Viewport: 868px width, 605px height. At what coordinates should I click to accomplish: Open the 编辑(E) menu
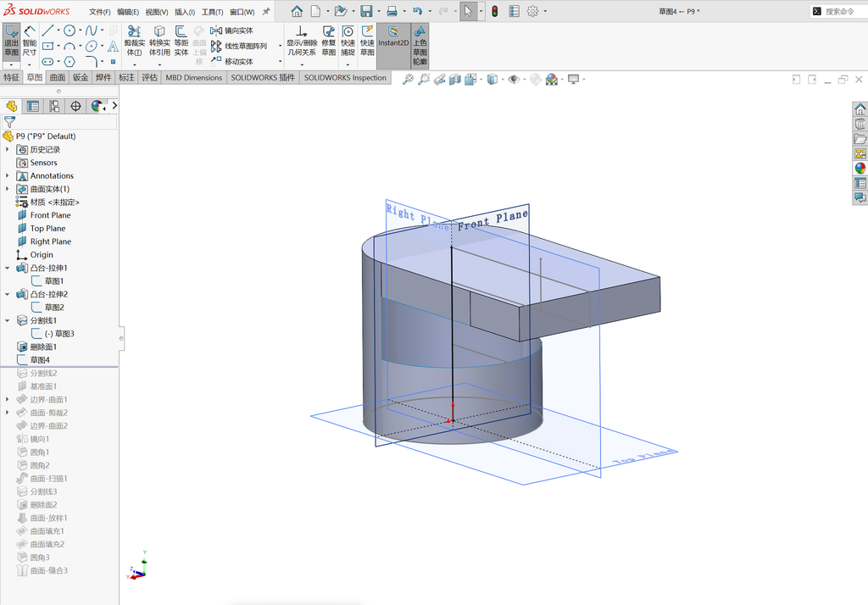point(128,12)
